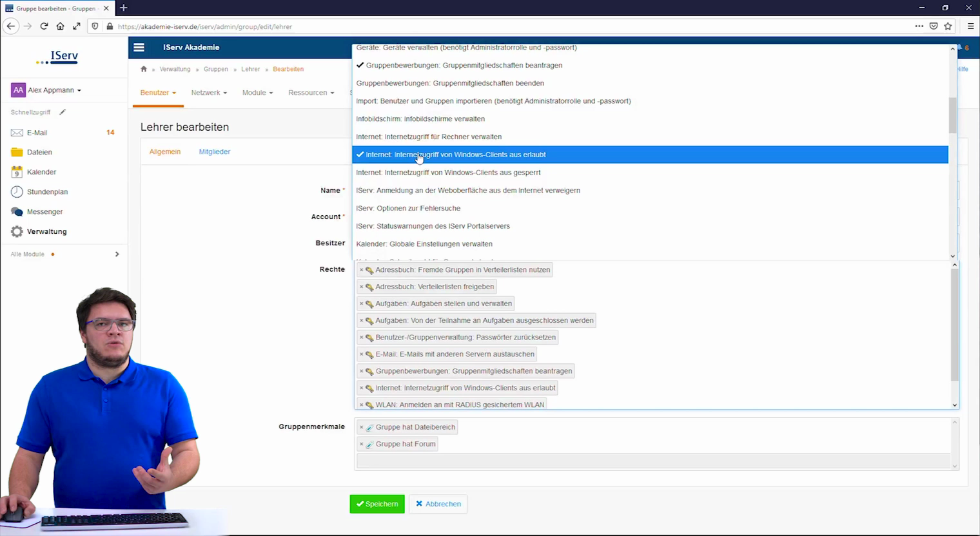Screen dimensions: 980x536
Task: Open the Netzwerk menu
Action: tap(209, 93)
